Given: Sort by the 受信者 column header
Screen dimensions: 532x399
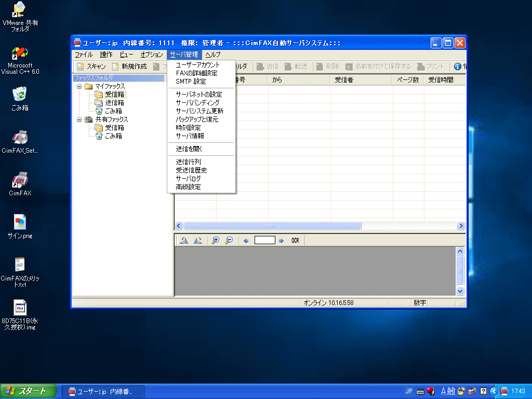Looking at the screenshot, I should coord(362,80).
